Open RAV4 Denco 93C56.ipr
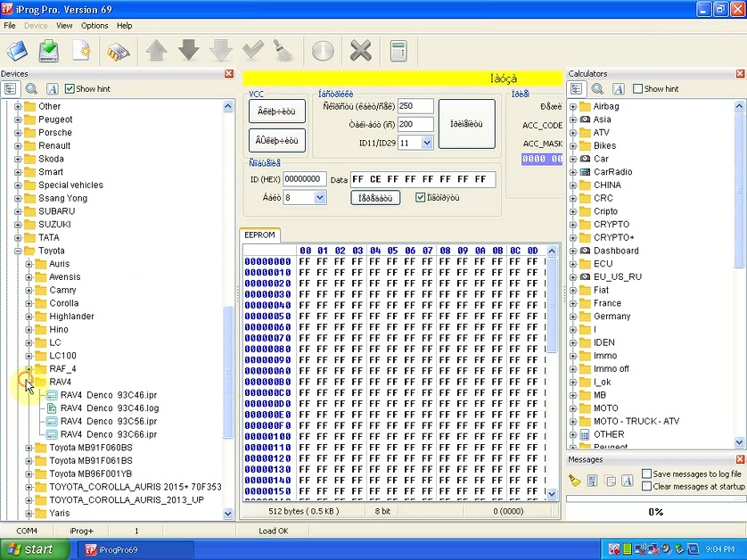 (109, 421)
